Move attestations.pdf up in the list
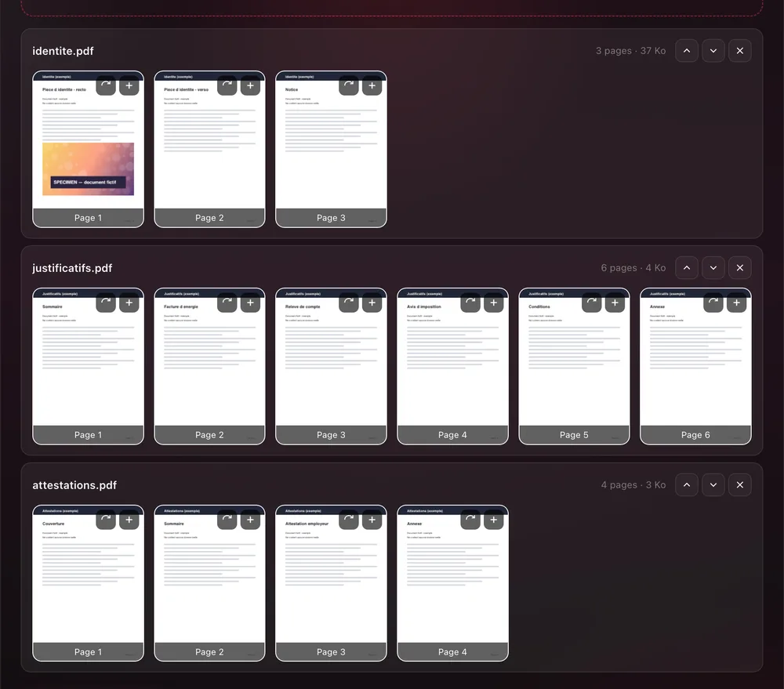The image size is (784, 689). 687,484
